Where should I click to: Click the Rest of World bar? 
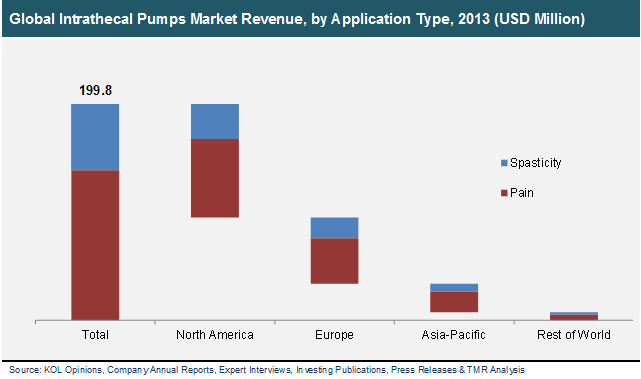tap(574, 316)
